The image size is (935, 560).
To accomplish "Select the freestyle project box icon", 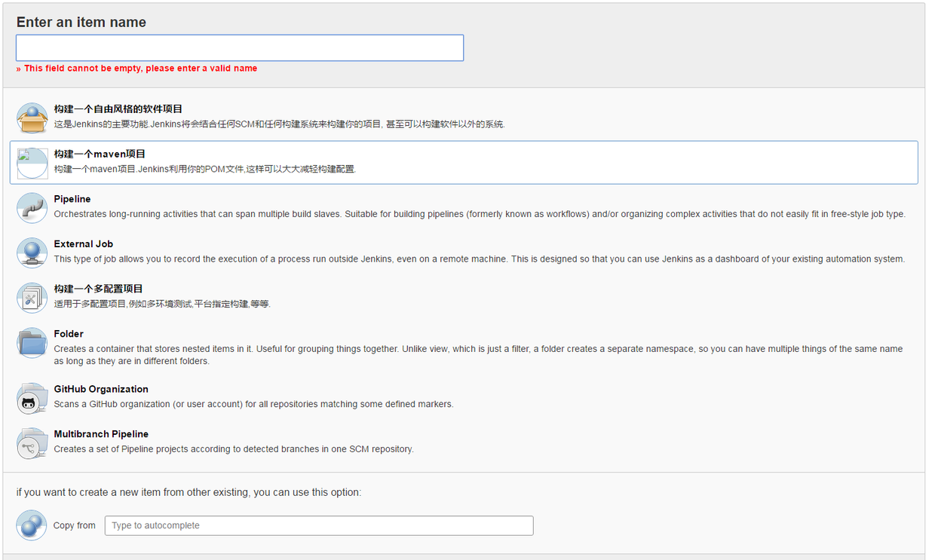I will 32,118.
